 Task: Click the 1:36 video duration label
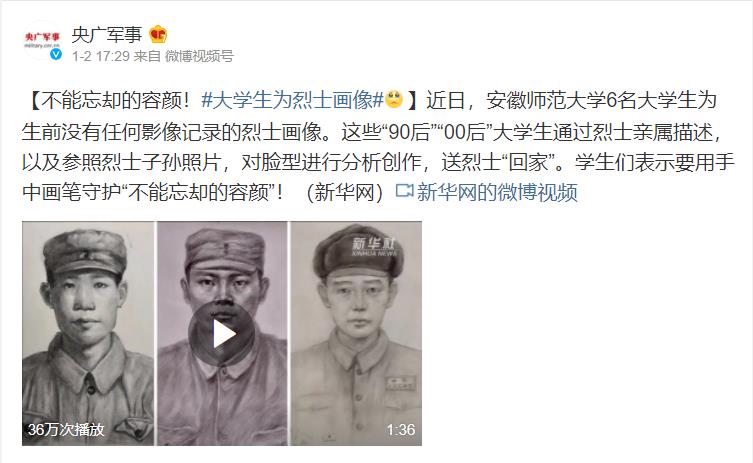pyautogui.click(x=401, y=429)
